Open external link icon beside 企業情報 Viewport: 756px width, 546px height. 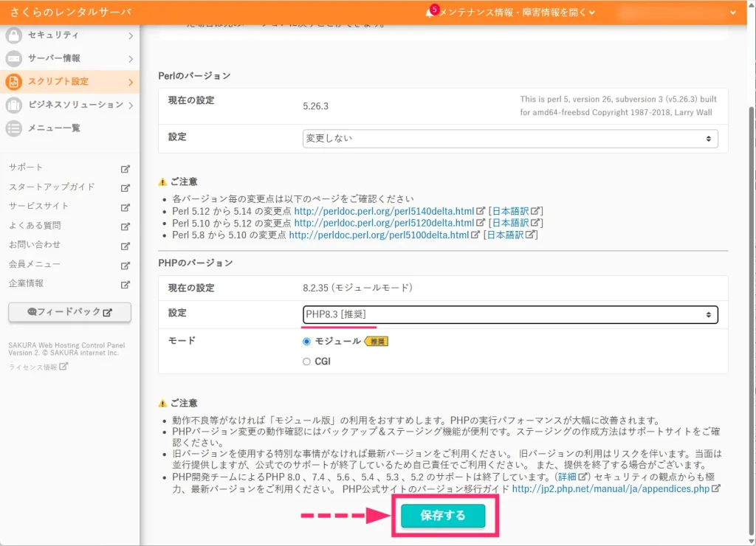tap(126, 285)
